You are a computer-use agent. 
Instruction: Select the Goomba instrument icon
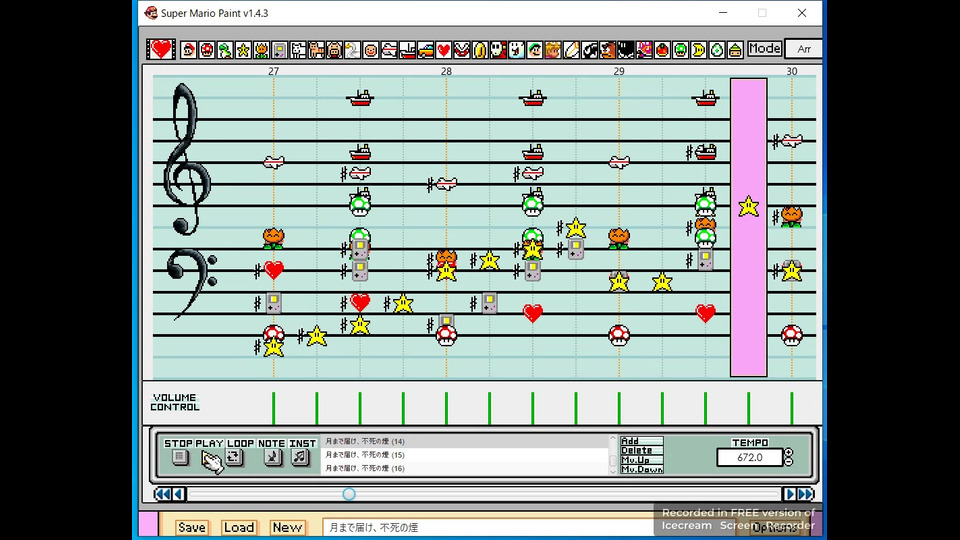pos(607,50)
